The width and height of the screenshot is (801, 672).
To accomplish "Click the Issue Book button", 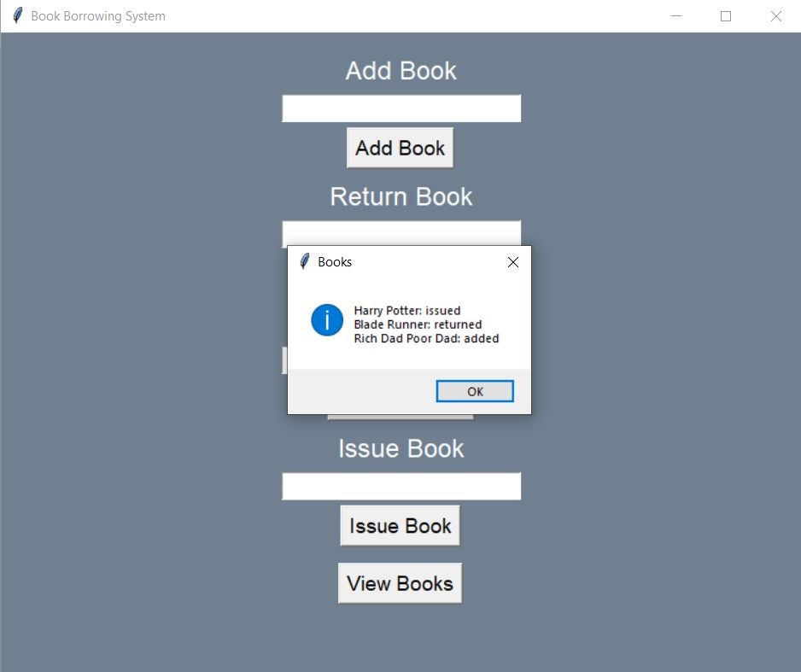I will coord(400,526).
